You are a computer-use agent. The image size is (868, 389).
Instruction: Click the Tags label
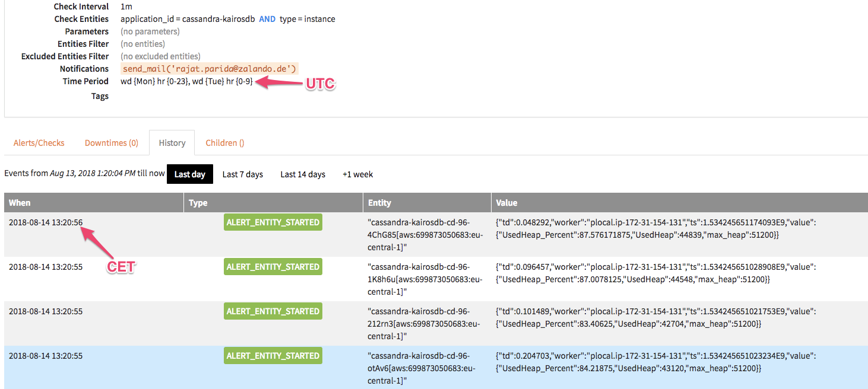(x=100, y=96)
